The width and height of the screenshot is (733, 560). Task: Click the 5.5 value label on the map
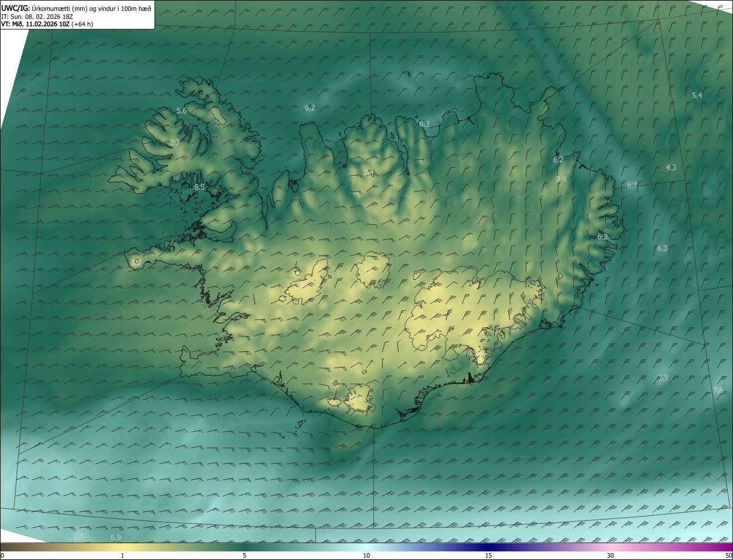pyautogui.click(x=199, y=187)
